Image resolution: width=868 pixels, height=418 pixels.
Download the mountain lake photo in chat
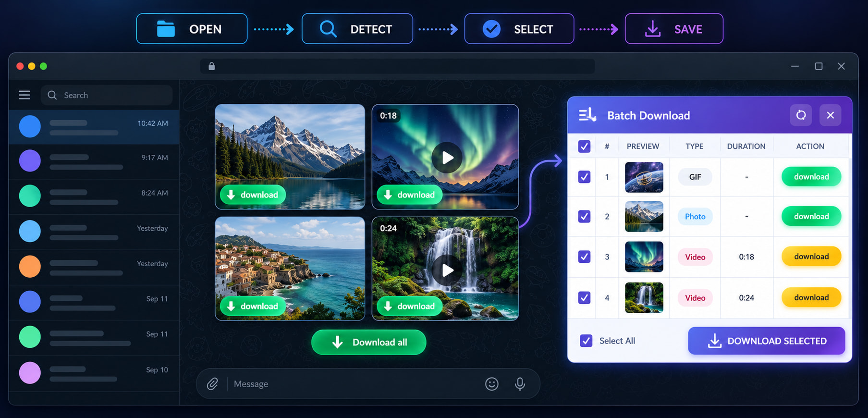click(253, 195)
